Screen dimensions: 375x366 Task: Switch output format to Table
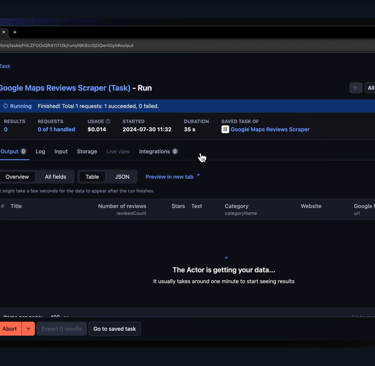[x=92, y=177]
